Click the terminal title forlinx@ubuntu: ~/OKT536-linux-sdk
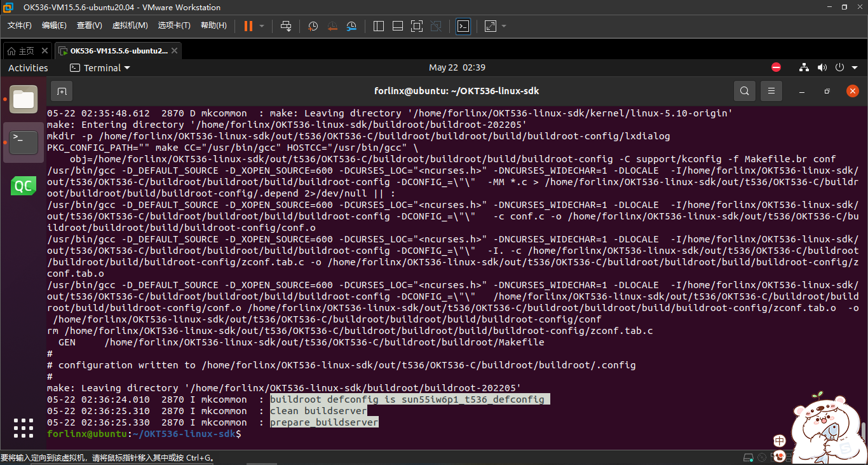 coord(457,91)
